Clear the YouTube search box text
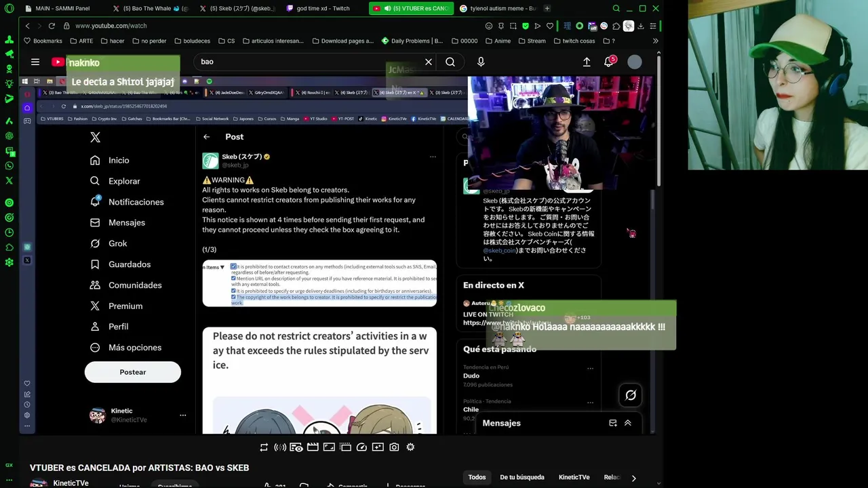This screenshot has width=868, height=488. [429, 62]
